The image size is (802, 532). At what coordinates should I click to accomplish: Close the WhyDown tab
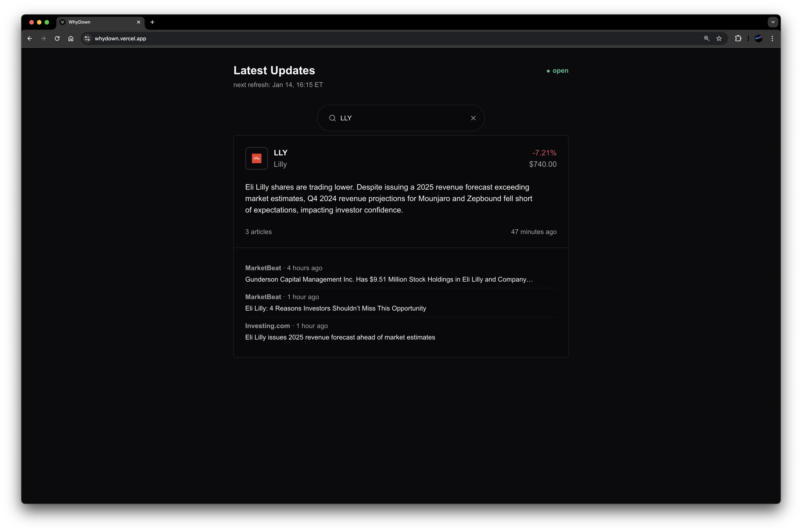point(138,22)
